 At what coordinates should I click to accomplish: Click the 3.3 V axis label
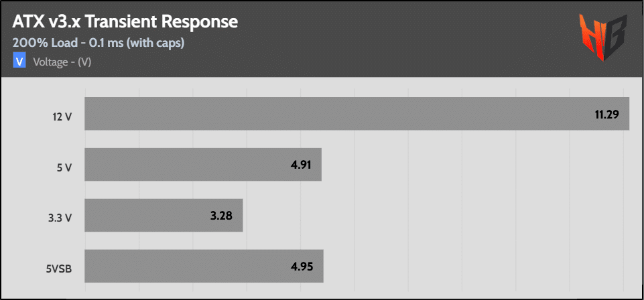[61, 219]
